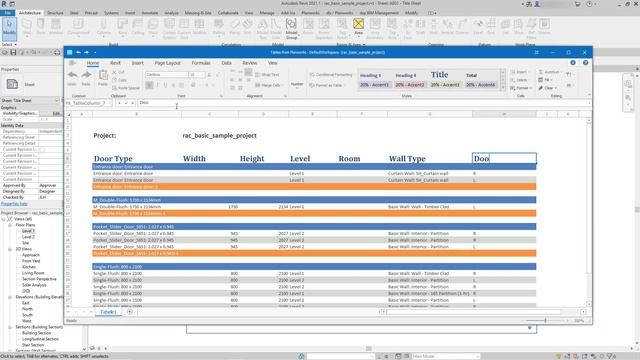Viewport: 640px width, 360px height.
Task: Open the Formulas tab
Action: [x=201, y=63]
